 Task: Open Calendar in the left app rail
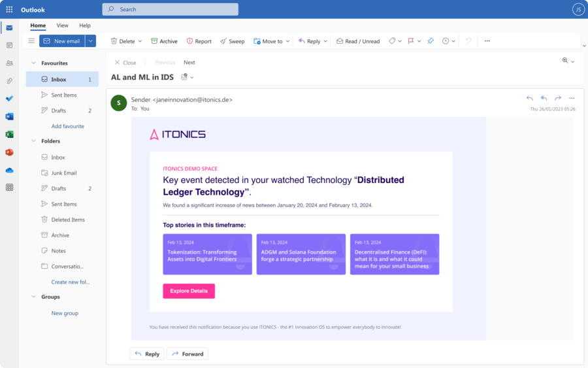(9, 45)
